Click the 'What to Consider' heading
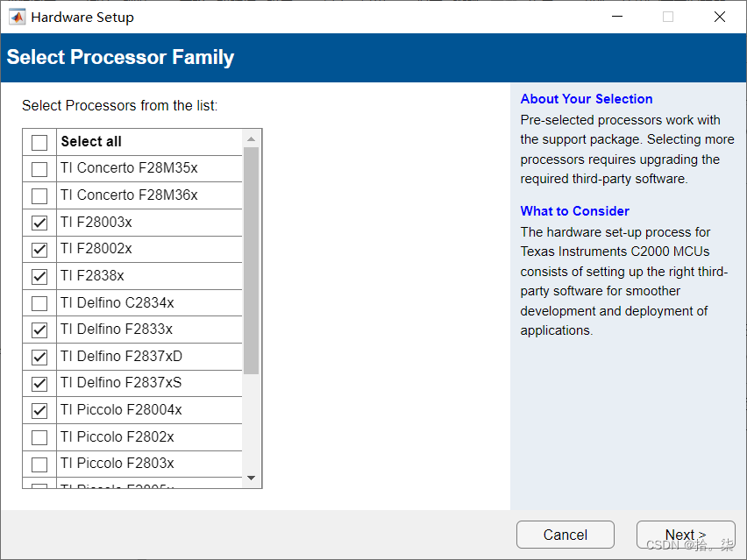 tap(574, 211)
